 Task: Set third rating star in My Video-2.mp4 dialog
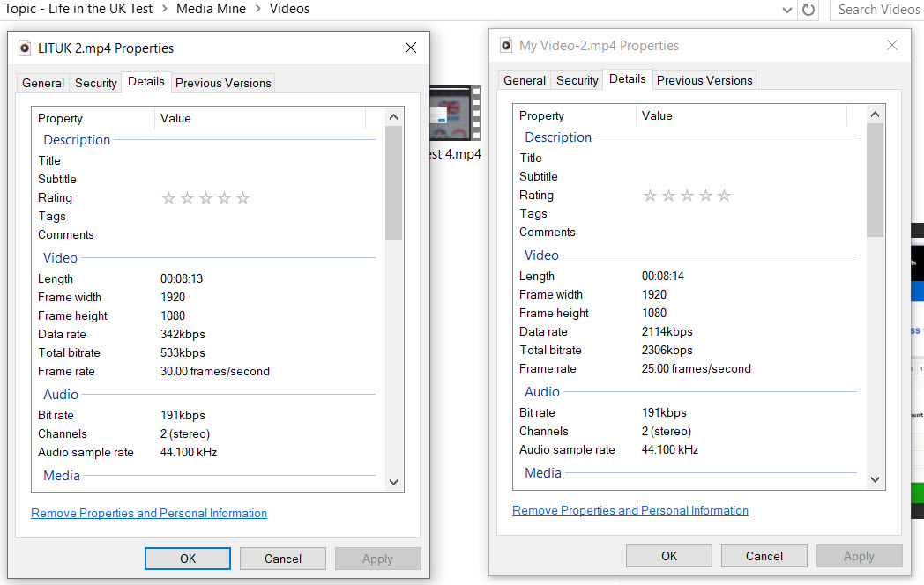point(687,196)
